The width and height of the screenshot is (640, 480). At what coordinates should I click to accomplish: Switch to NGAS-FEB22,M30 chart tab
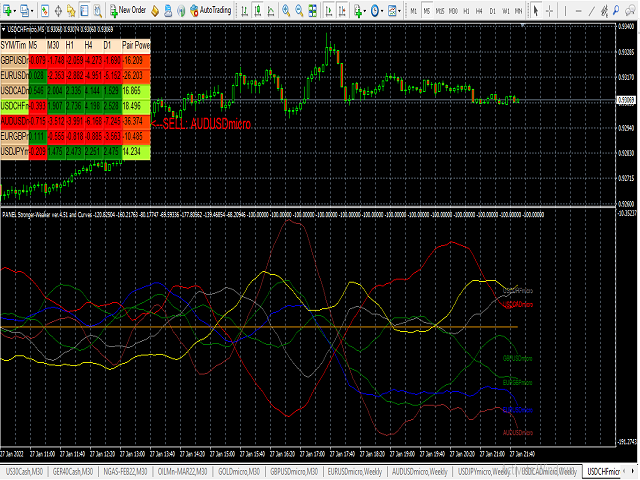point(125,472)
